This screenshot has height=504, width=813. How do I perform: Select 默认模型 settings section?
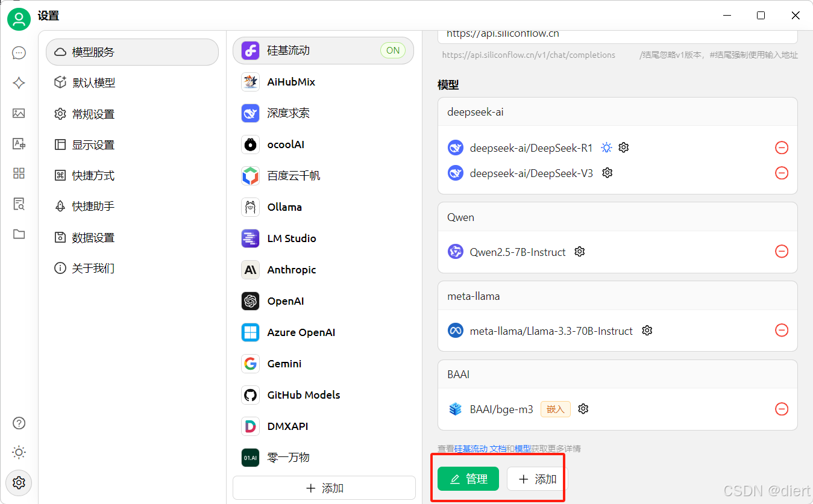(x=132, y=82)
